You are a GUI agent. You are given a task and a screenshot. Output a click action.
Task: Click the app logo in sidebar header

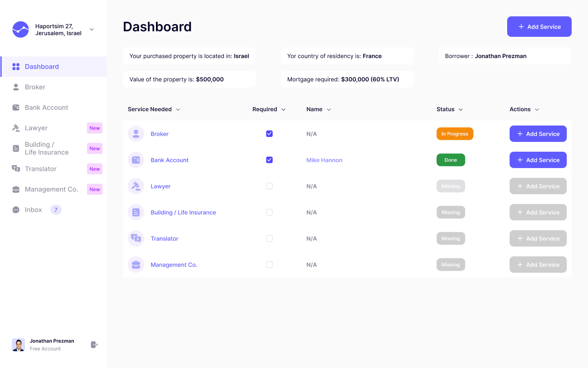(20, 29)
